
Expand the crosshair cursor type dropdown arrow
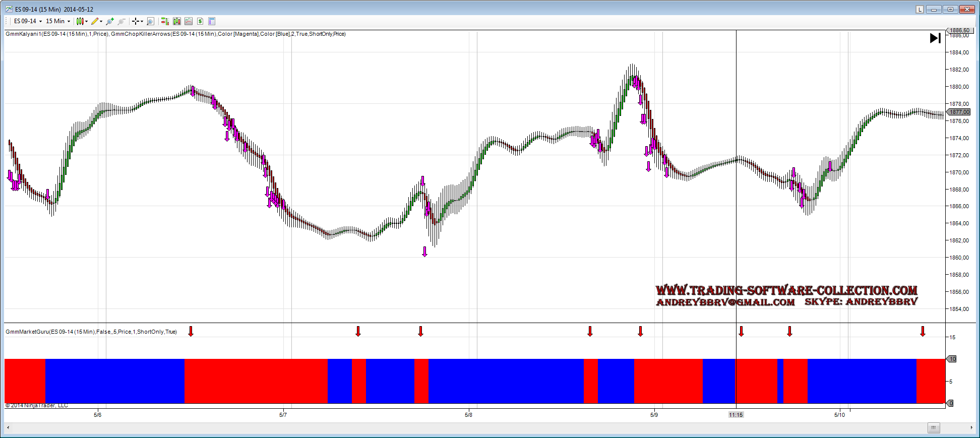click(142, 21)
